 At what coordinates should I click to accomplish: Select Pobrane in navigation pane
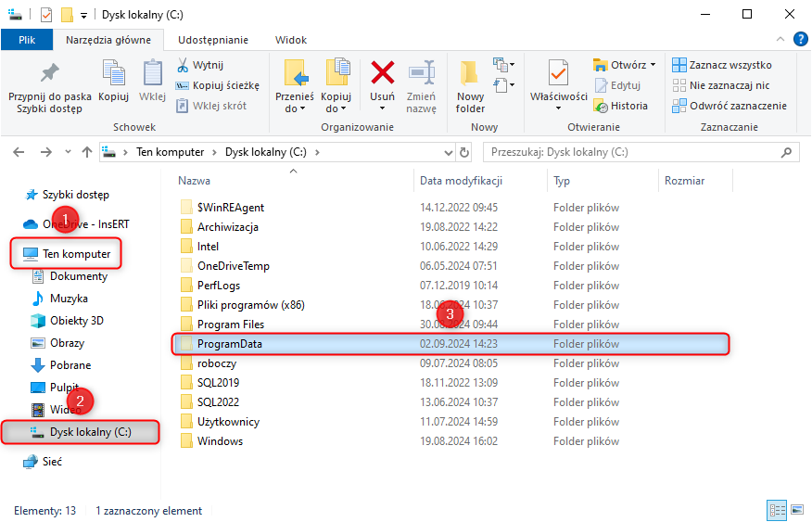(61, 365)
